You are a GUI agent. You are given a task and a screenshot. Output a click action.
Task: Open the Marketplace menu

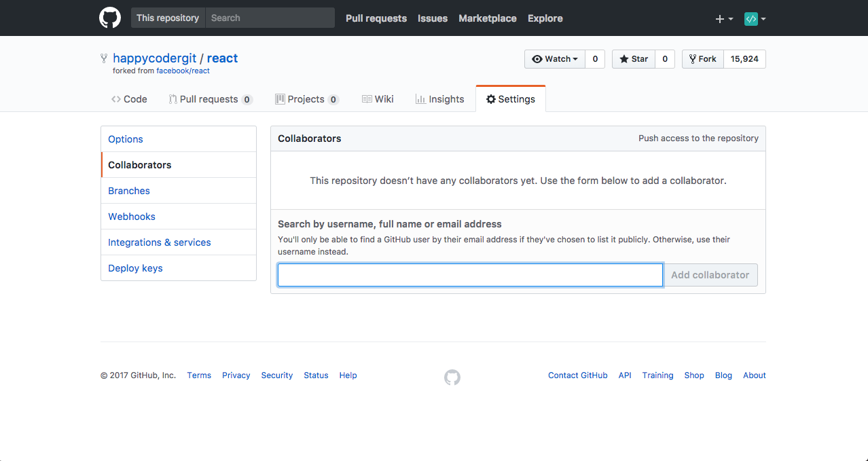[487, 18]
